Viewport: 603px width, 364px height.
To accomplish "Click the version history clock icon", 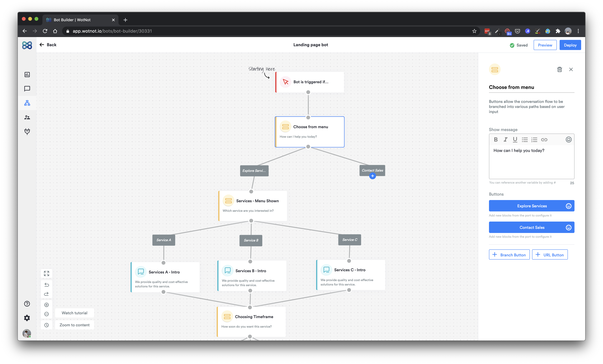I will (47, 325).
